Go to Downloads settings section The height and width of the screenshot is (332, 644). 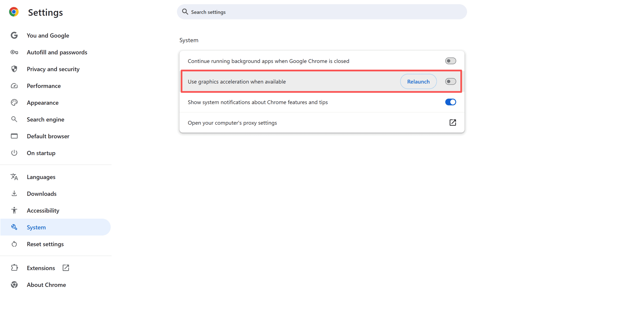coord(42,194)
